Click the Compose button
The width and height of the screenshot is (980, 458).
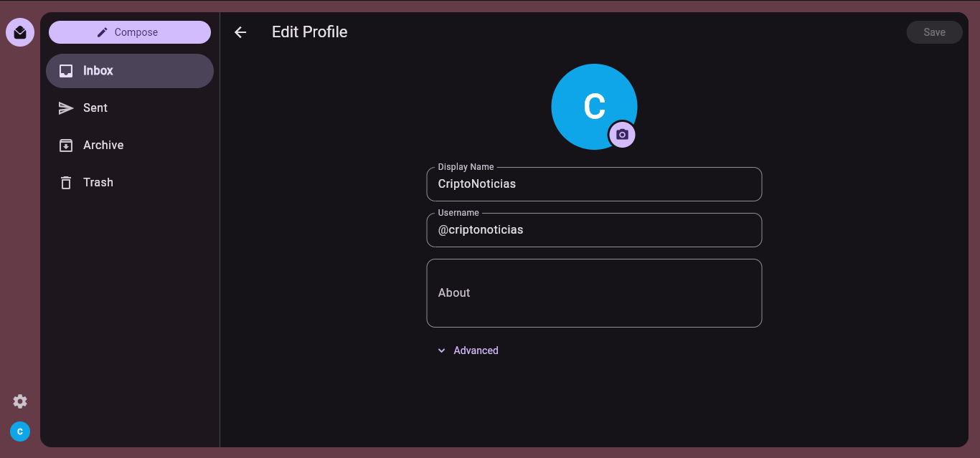[x=130, y=32]
